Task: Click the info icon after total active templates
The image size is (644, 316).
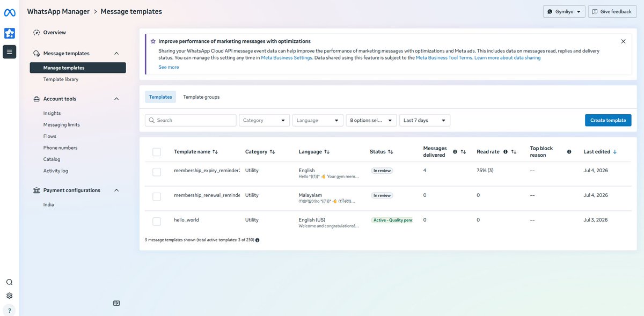Action: [x=258, y=240]
